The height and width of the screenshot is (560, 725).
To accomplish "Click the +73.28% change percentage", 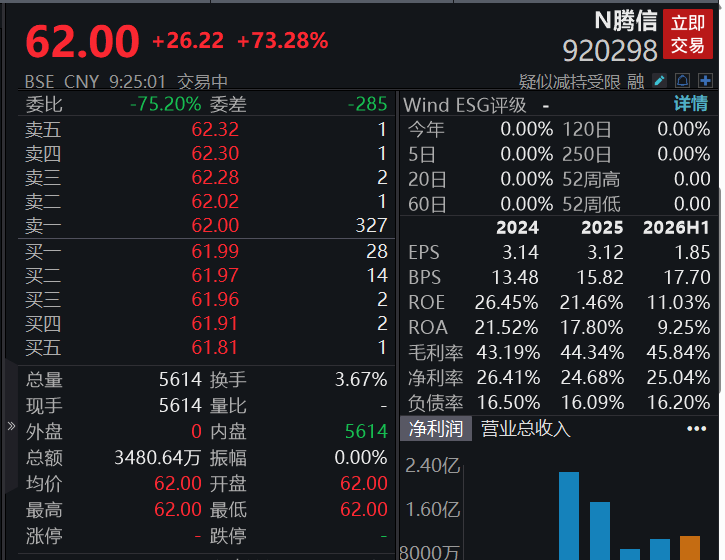I will (283, 41).
